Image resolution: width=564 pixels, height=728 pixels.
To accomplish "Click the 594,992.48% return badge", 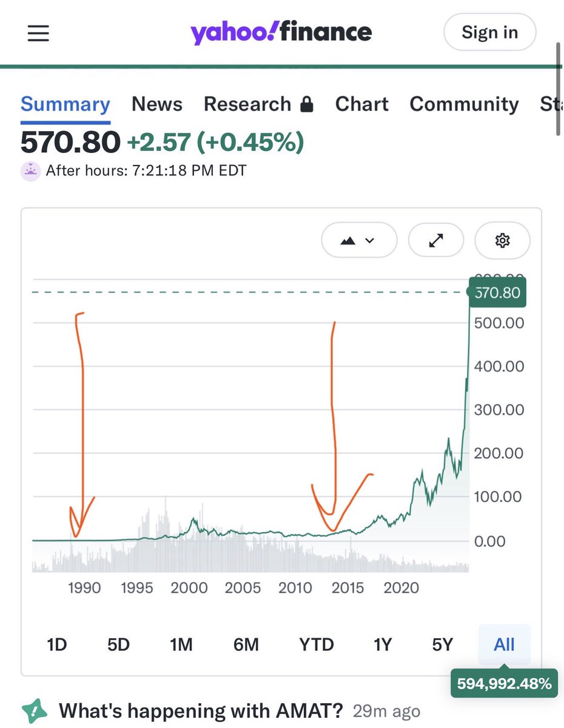I will [x=505, y=684].
